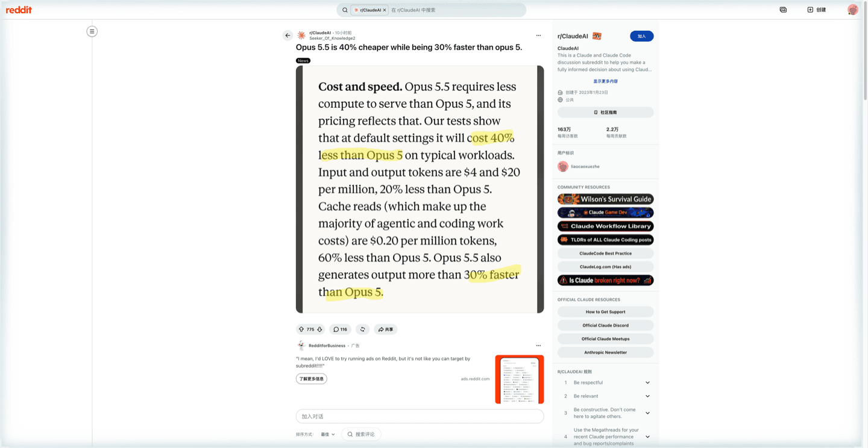Open the user avatar menu
The width and height of the screenshot is (868, 448).
point(852,10)
